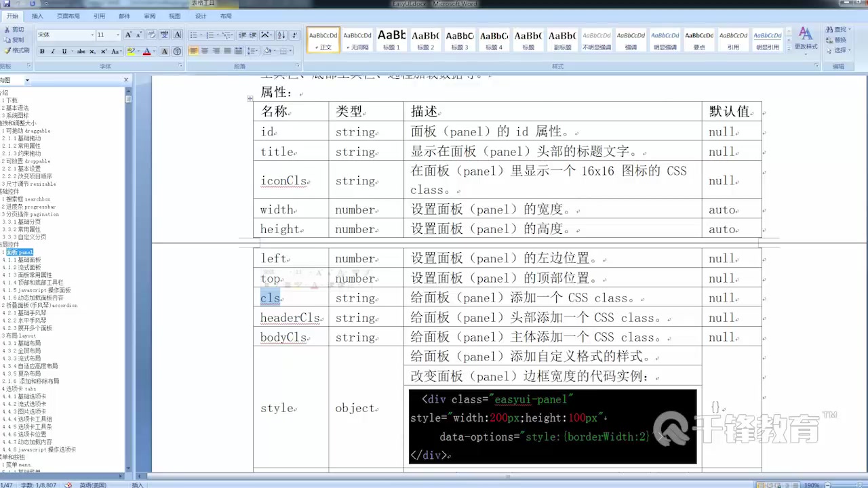
Task: Open the document map view dropdown
Action: tap(27, 80)
